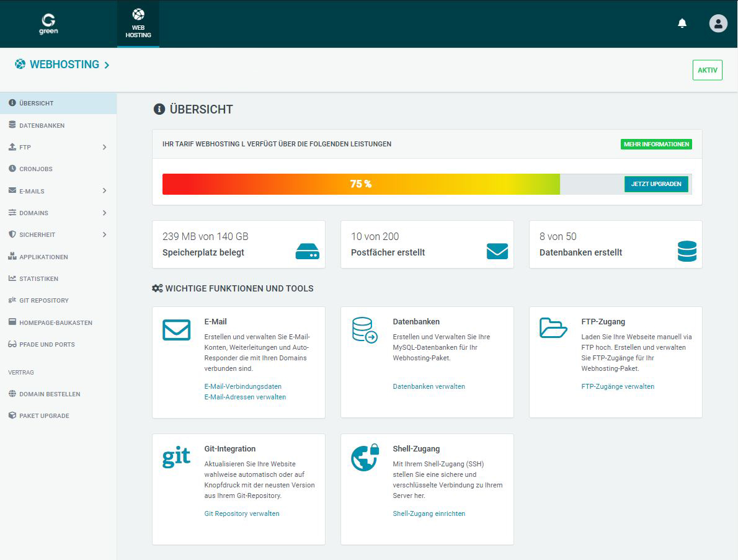Open Statistiken from the sidebar
738x560 pixels.
coord(38,279)
